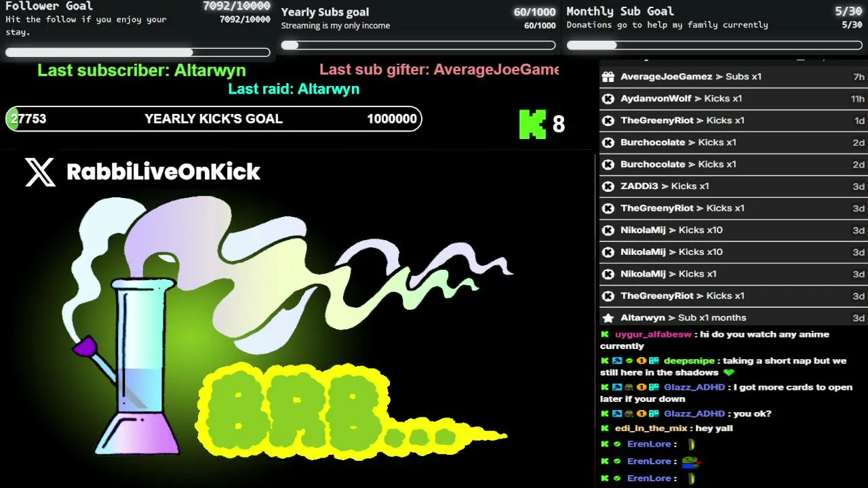Open uygur_alfabesw username in chat

click(x=653, y=334)
